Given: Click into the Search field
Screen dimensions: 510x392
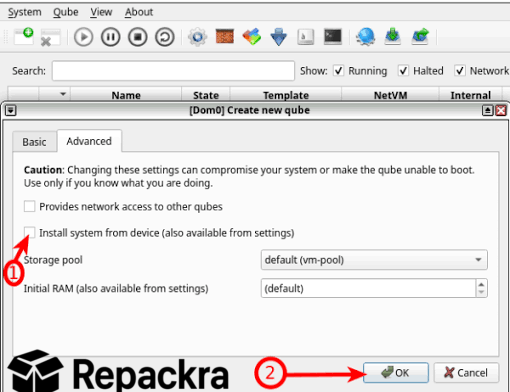Looking at the screenshot, I should click(x=173, y=71).
